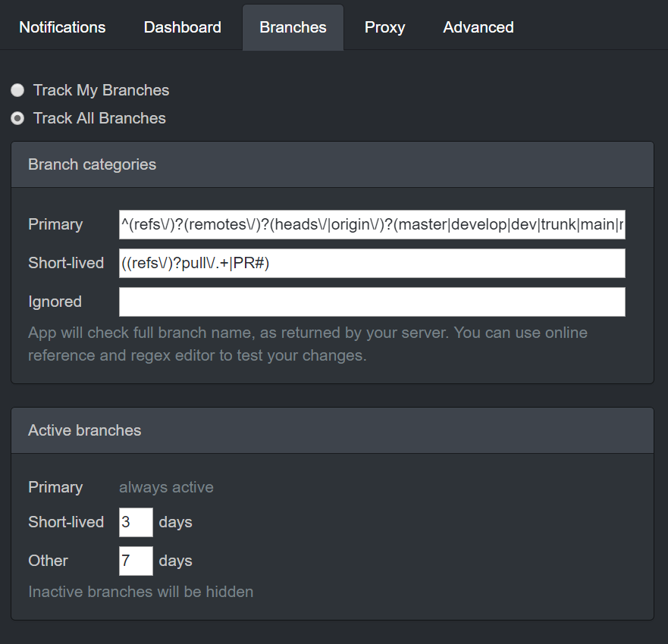668x644 pixels.
Task: Click the Ignored label in Branch categories
Action: coord(55,302)
